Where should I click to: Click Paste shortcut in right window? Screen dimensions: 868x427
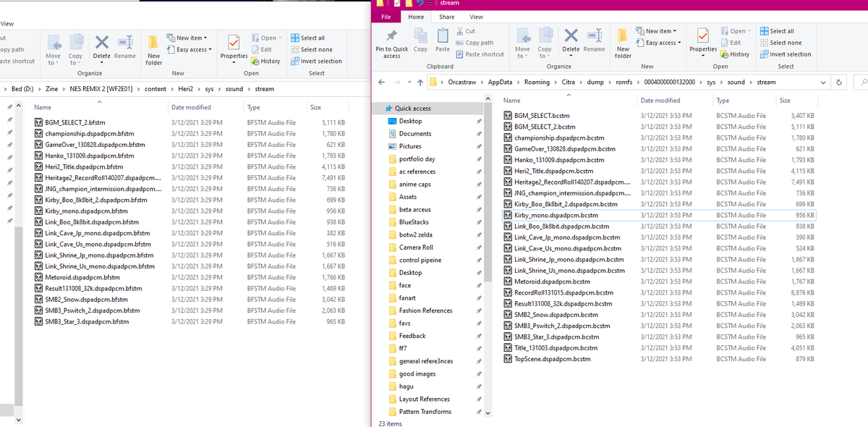coord(480,54)
